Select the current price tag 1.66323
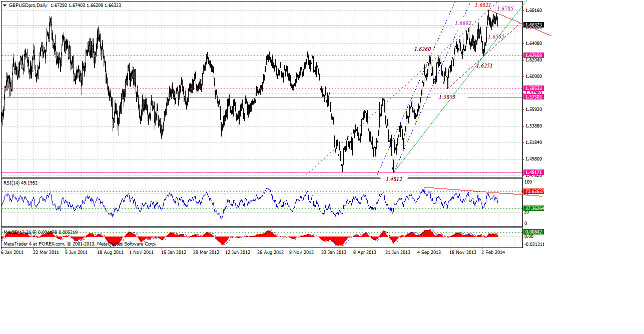 point(533,24)
